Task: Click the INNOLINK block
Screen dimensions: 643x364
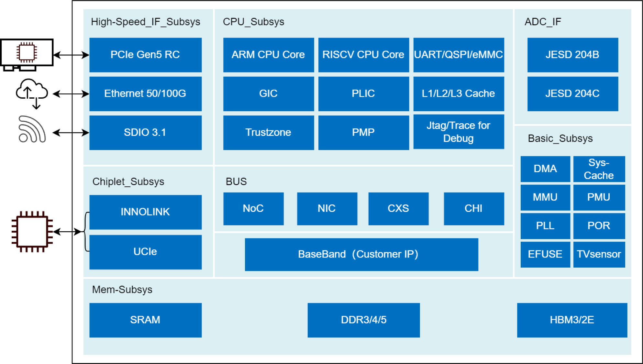Action: [x=145, y=212]
